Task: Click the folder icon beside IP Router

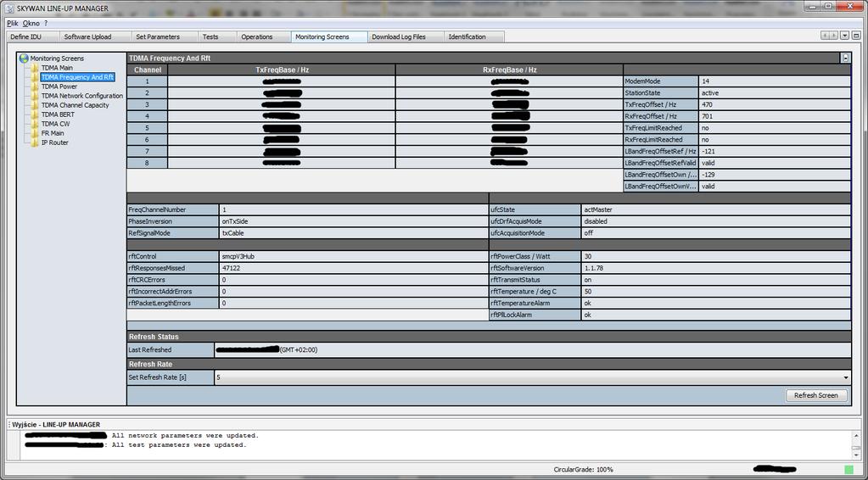Action: 35,142
